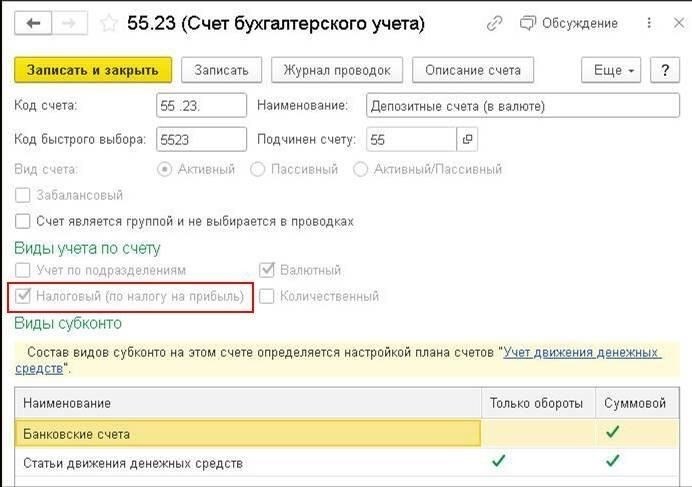
Task: Go back with the left arrow button
Action: tap(33, 23)
